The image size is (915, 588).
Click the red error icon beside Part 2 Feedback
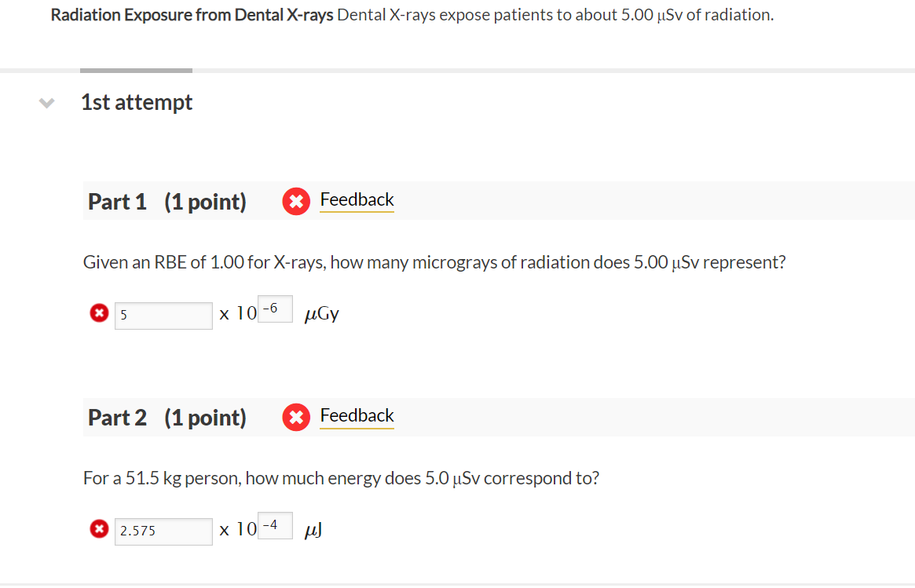point(295,417)
